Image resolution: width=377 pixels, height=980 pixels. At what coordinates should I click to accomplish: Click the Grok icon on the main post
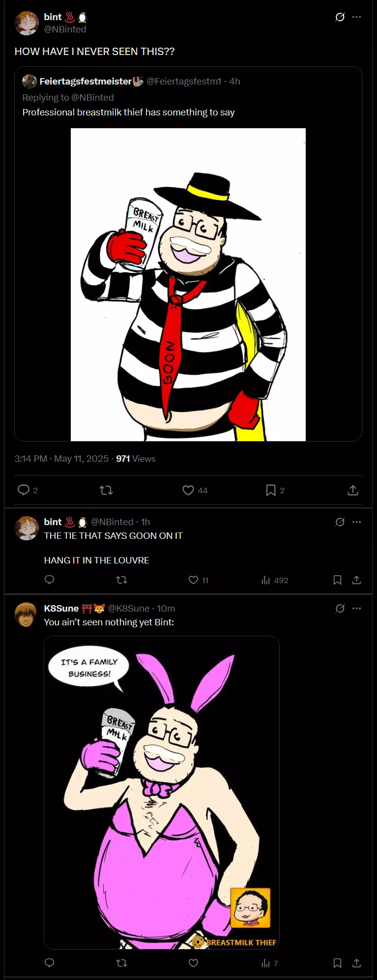340,17
